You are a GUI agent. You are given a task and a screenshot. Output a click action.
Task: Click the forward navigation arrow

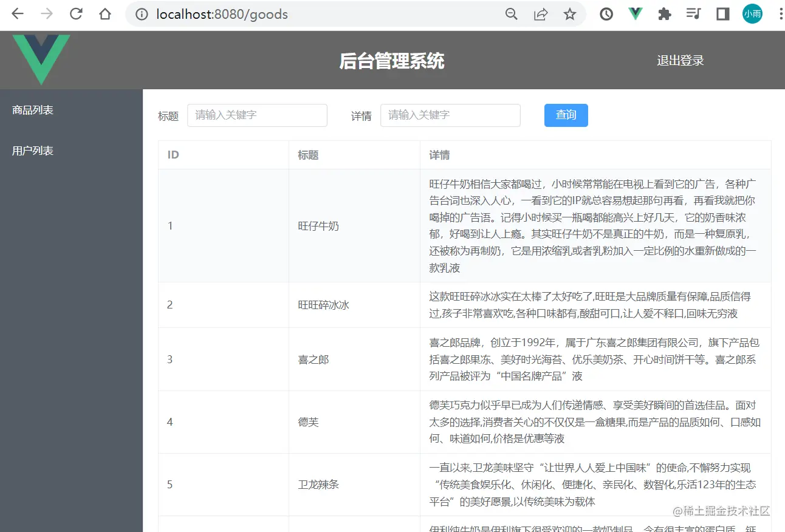click(46, 13)
